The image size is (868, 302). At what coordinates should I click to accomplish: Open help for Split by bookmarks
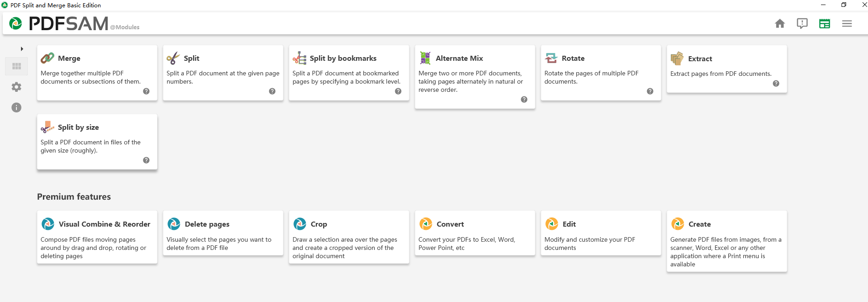tap(398, 91)
